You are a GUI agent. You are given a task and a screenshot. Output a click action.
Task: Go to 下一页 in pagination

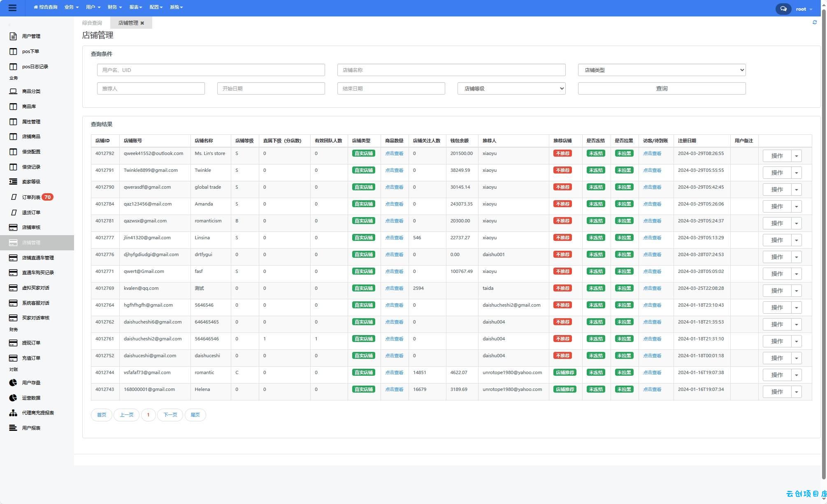170,415
